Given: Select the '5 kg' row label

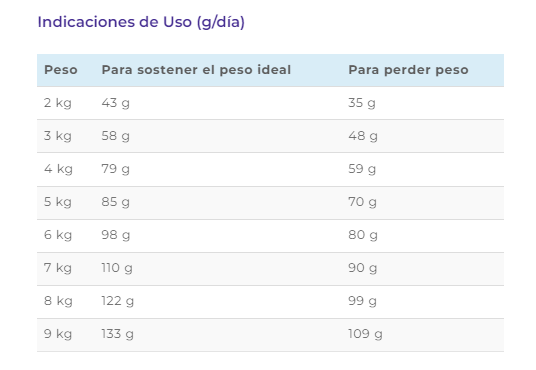Looking at the screenshot, I should tap(58, 202).
